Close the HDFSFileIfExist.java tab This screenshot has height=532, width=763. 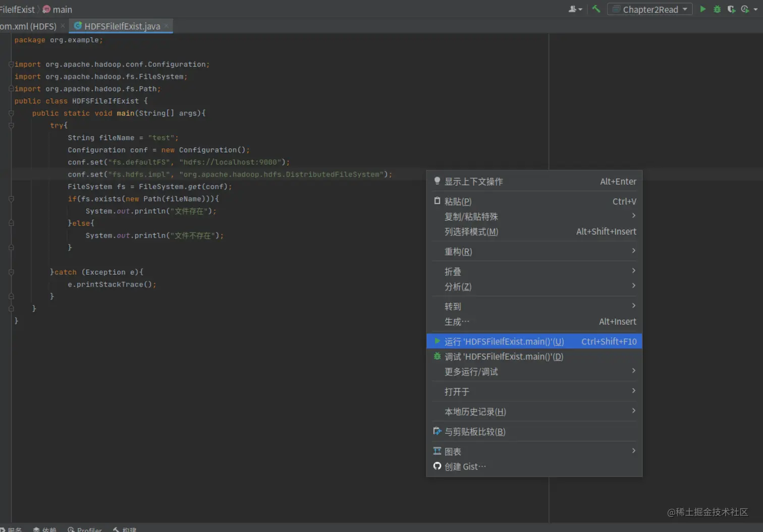166,26
